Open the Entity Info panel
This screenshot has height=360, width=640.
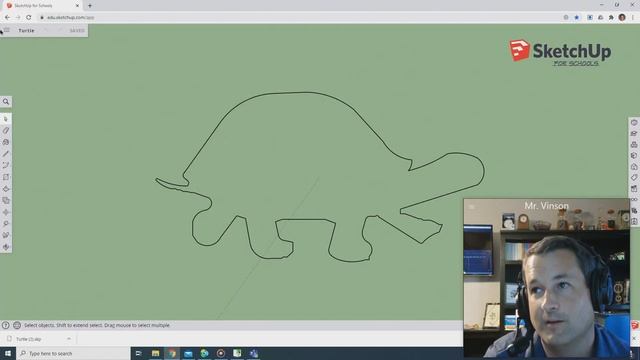coord(634,122)
